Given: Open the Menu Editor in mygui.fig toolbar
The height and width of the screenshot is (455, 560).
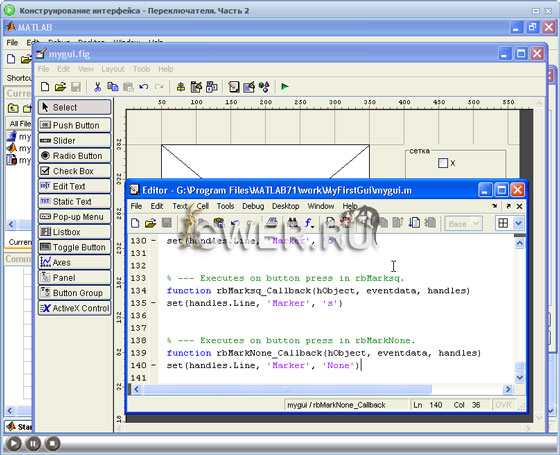Looking at the screenshot, I should (x=196, y=86).
